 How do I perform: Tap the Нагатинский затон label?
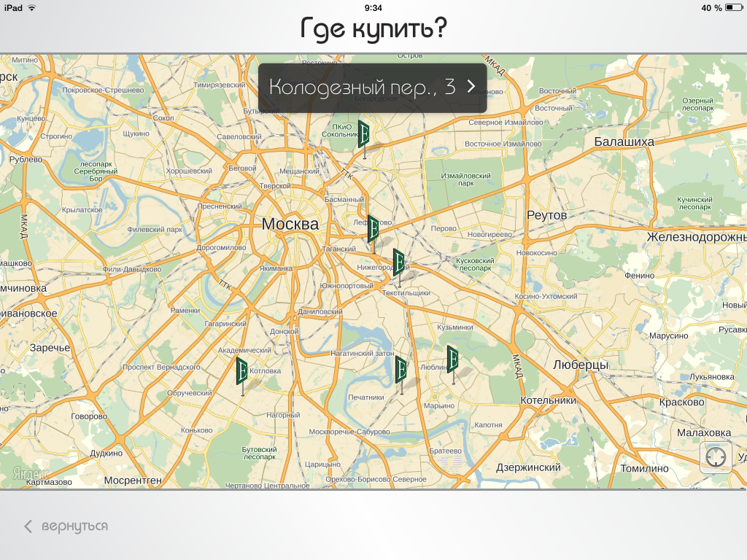(363, 354)
